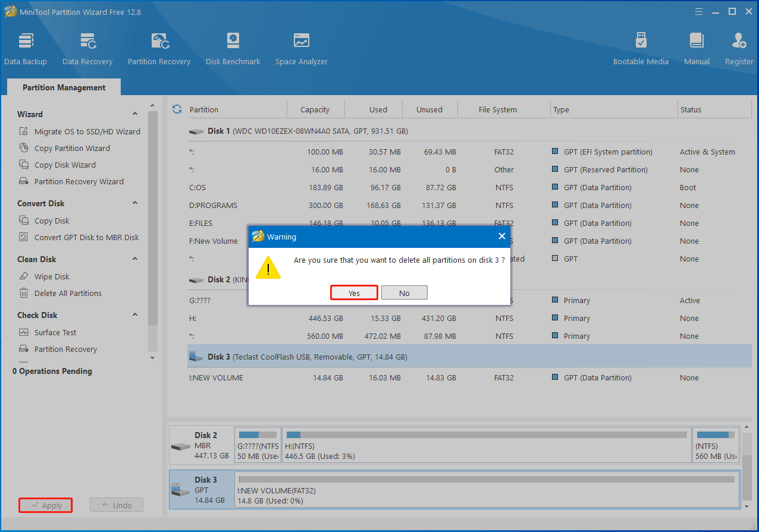This screenshot has width=759, height=532.
Task: Select the F:New Volume partition row
Action: tap(469, 241)
